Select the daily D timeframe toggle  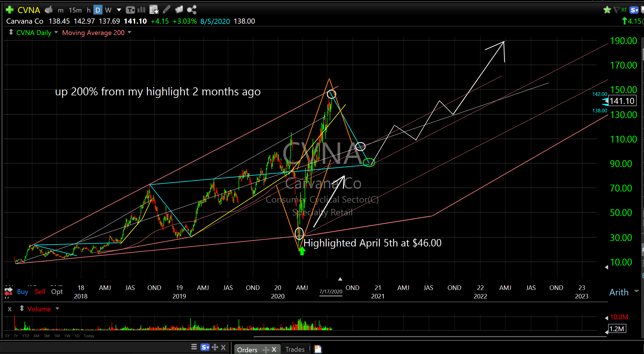(x=98, y=10)
